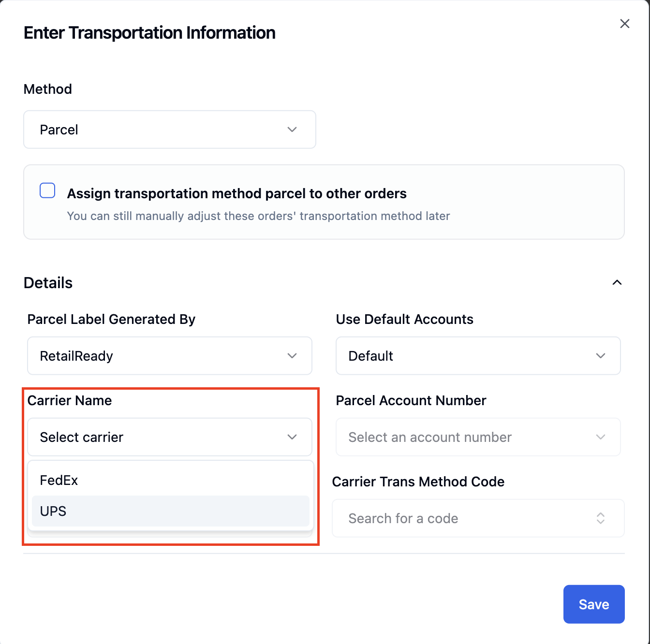
Task: Click the Select carrier text in Carrier Name
Action: point(82,437)
